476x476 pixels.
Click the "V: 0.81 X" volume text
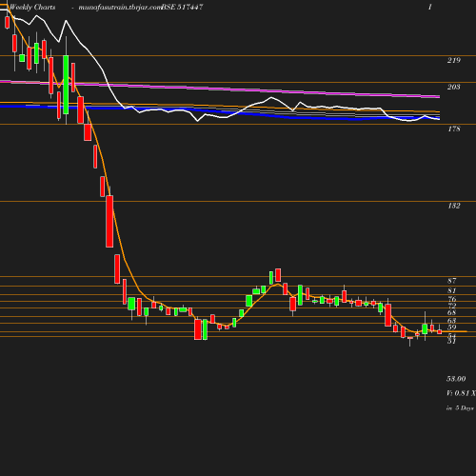pos(461,393)
